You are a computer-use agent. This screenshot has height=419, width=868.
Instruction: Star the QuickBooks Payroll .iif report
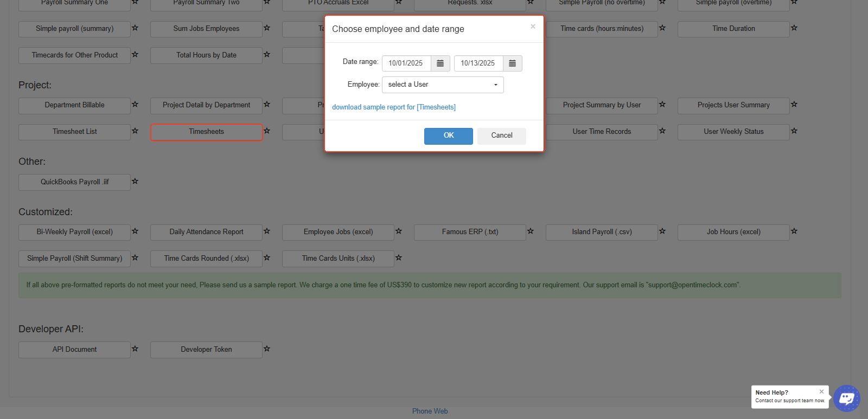135,182
